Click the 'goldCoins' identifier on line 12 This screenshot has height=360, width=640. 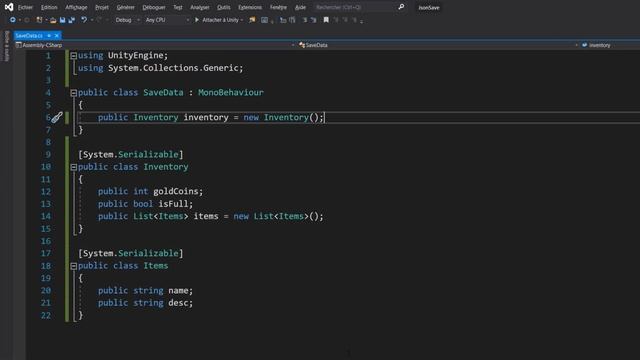tap(176, 191)
